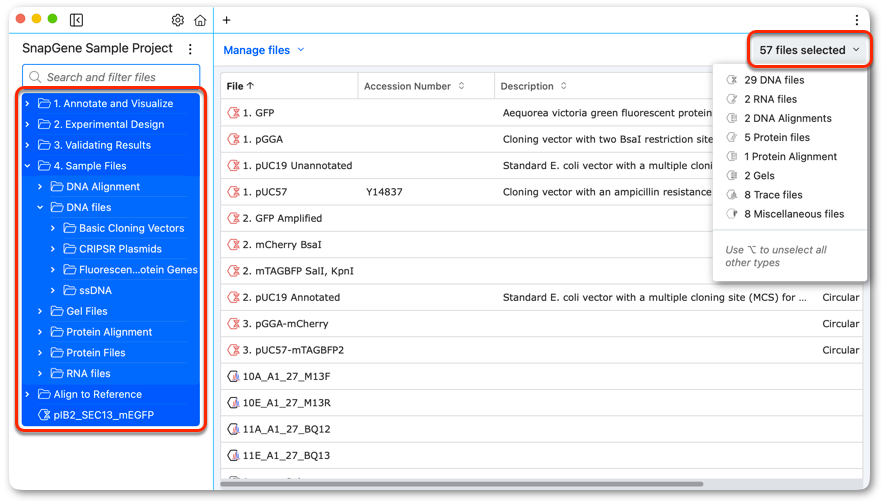Click Circular value in pGGA-mCherry row
The width and height of the screenshot is (885, 501).
[x=840, y=324]
